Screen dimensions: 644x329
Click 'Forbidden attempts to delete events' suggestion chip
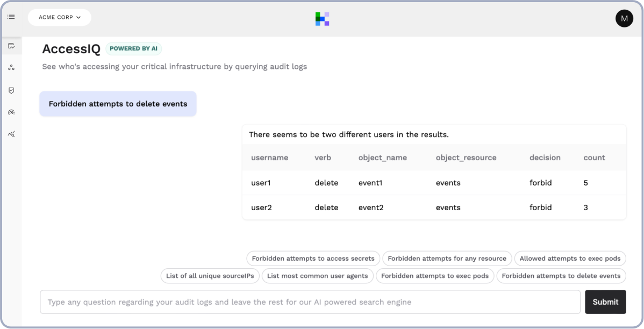pyautogui.click(x=561, y=276)
